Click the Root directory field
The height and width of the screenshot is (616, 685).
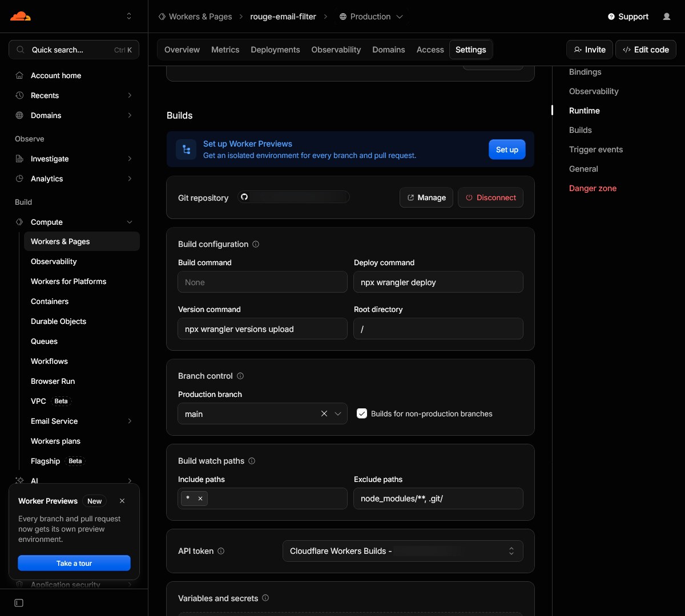438,329
